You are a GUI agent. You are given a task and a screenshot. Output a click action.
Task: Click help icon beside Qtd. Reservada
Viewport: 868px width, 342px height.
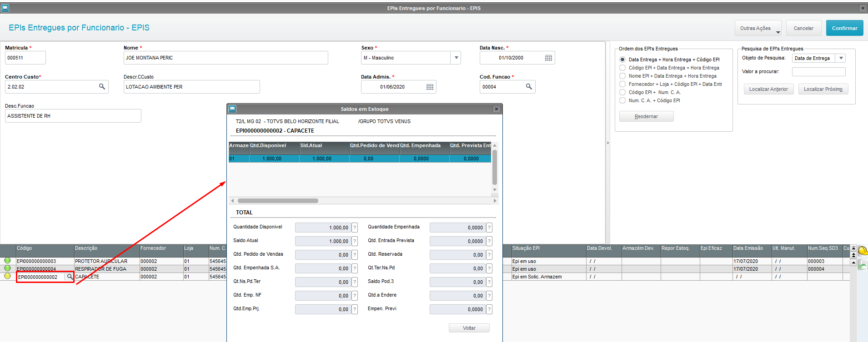tap(489, 255)
